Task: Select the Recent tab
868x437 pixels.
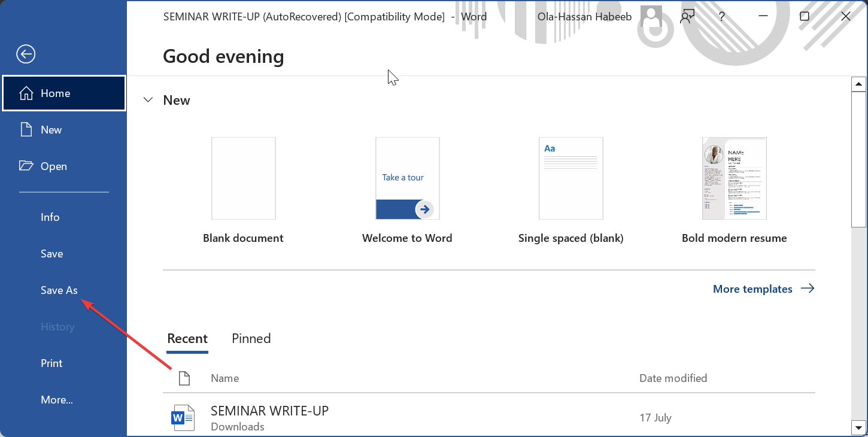Action: tap(187, 338)
